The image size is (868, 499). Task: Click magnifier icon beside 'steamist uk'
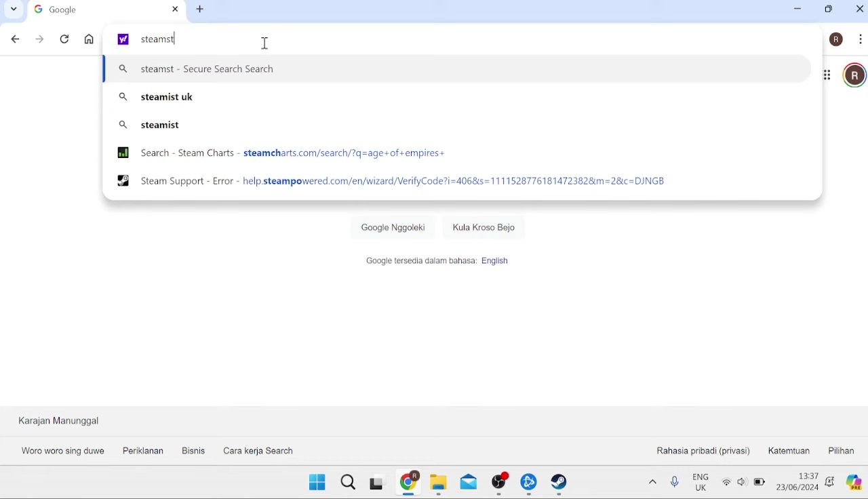pos(123,97)
